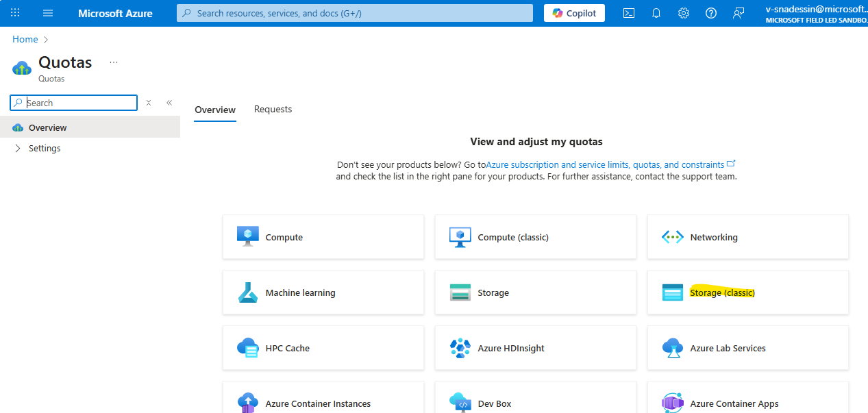Image resolution: width=868 pixels, height=413 pixels.
Task: Expand the Settings tree node
Action: (18, 148)
